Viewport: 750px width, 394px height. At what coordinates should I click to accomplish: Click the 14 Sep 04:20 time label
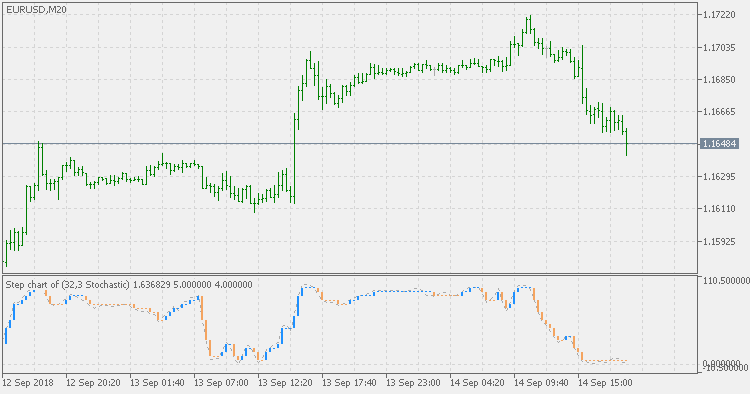477,383
